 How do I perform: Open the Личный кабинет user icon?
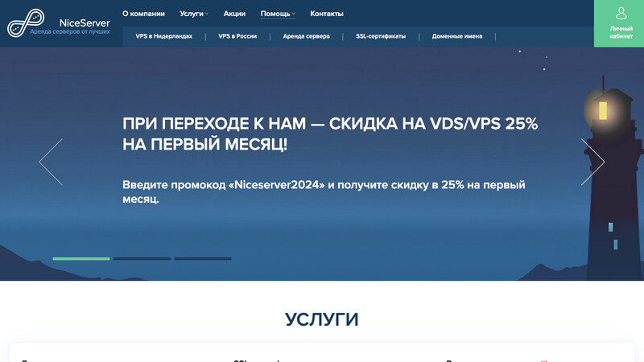tap(621, 13)
